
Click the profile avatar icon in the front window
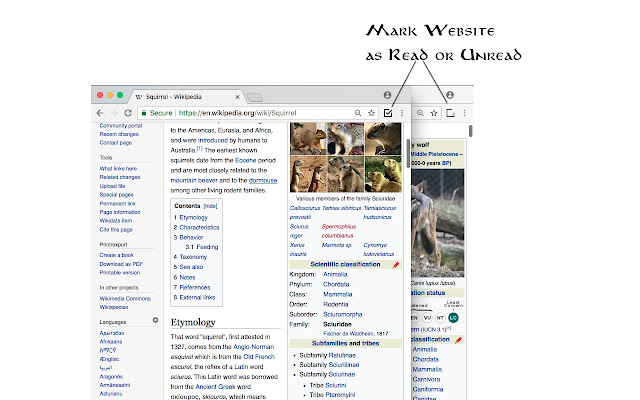(387, 95)
